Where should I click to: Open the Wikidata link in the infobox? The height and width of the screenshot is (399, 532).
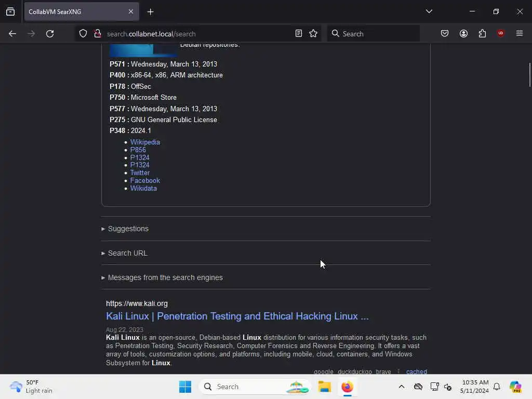(x=143, y=188)
